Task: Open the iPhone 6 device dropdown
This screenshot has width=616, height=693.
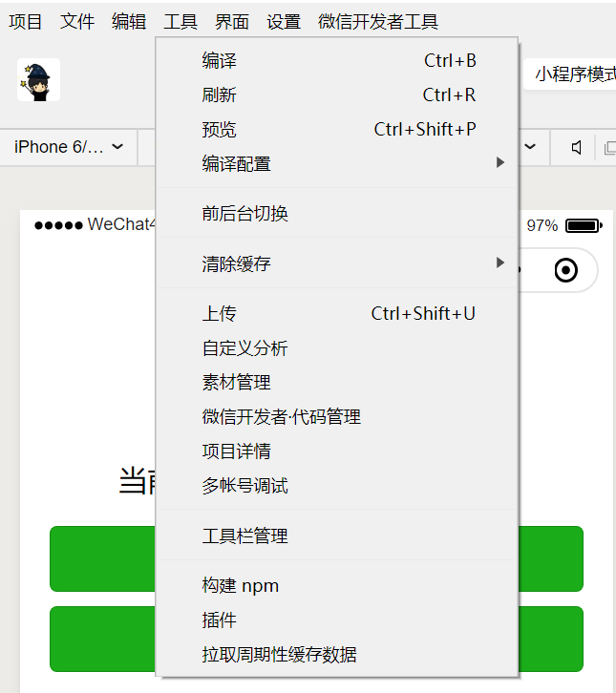Action: tap(69, 147)
